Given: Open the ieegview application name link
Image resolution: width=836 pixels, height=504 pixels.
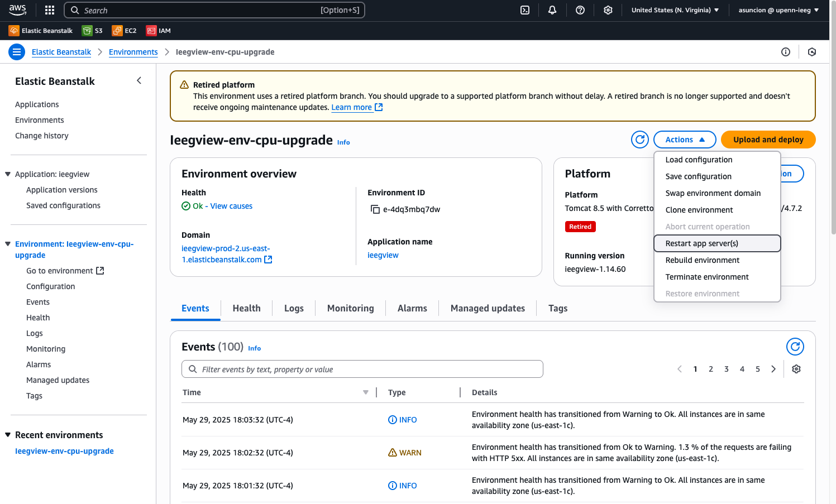Looking at the screenshot, I should click(383, 255).
